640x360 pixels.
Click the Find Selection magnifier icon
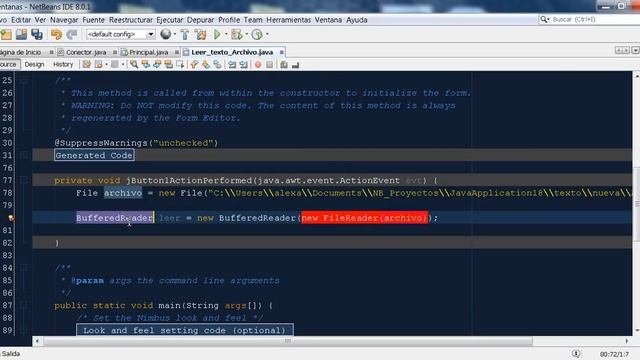click(134, 64)
